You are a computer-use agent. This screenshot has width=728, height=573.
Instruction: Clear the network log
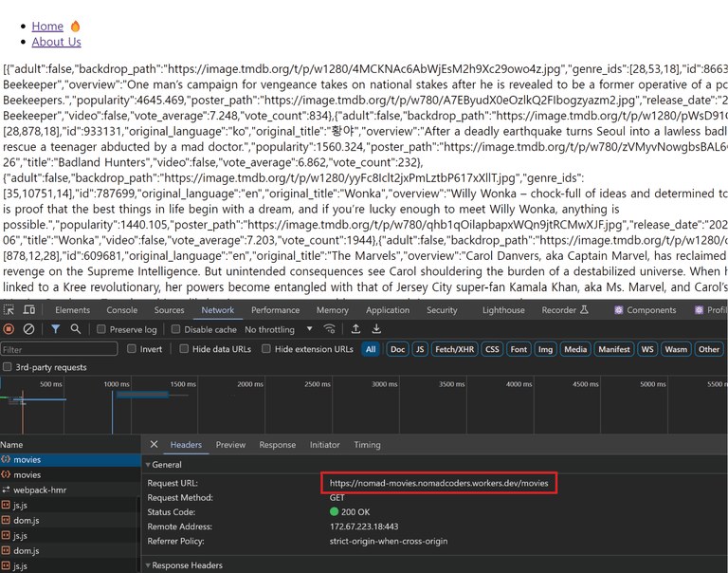(28, 329)
